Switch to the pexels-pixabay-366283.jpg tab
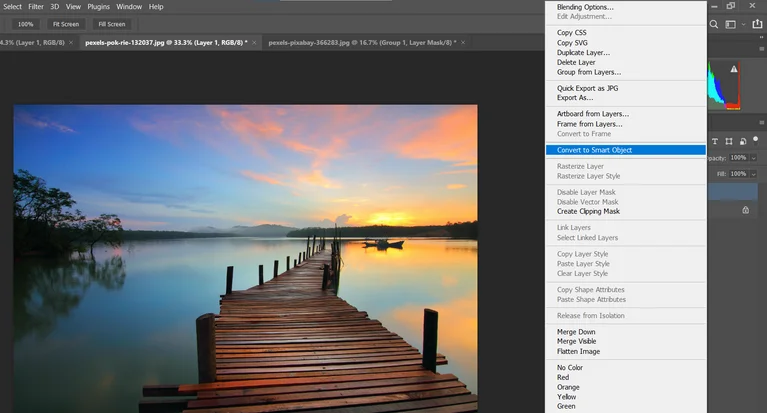 [362, 43]
